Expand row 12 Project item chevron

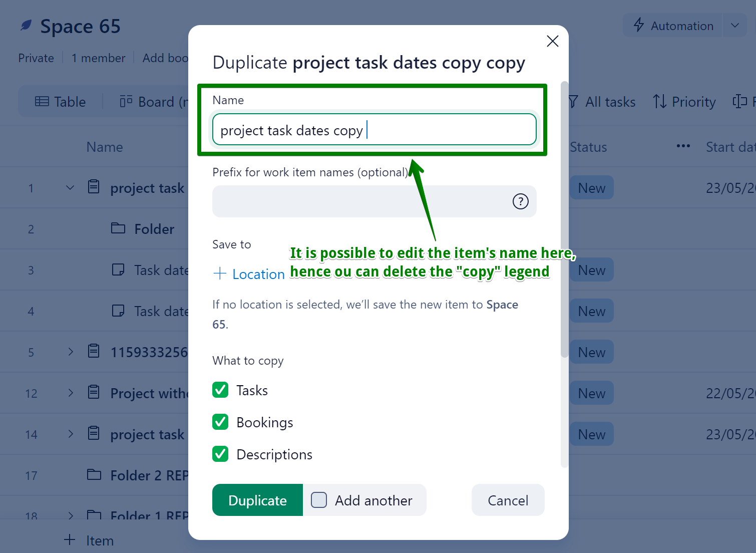(70, 393)
